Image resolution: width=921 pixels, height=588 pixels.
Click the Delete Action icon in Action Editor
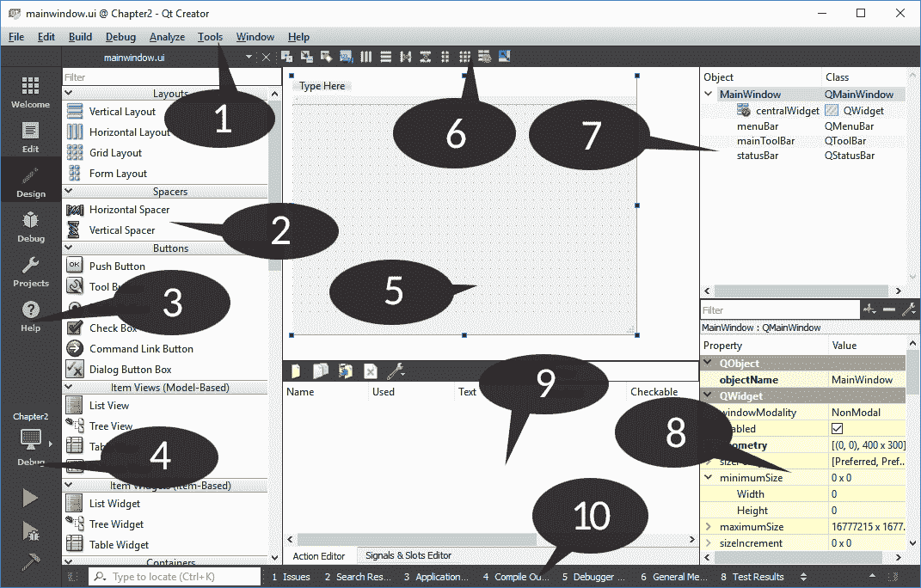click(370, 371)
